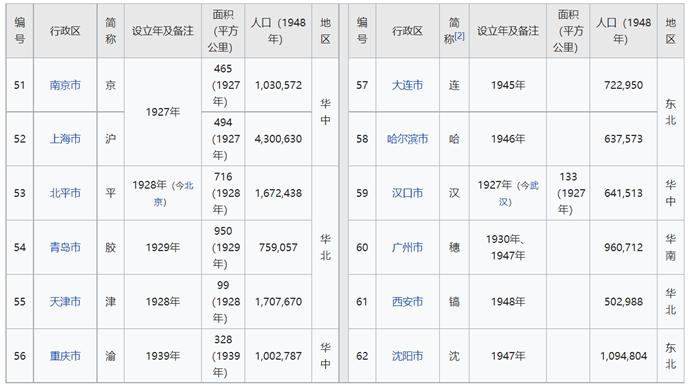Click the 北平市 link
This screenshot has height=386, width=691.
point(65,193)
